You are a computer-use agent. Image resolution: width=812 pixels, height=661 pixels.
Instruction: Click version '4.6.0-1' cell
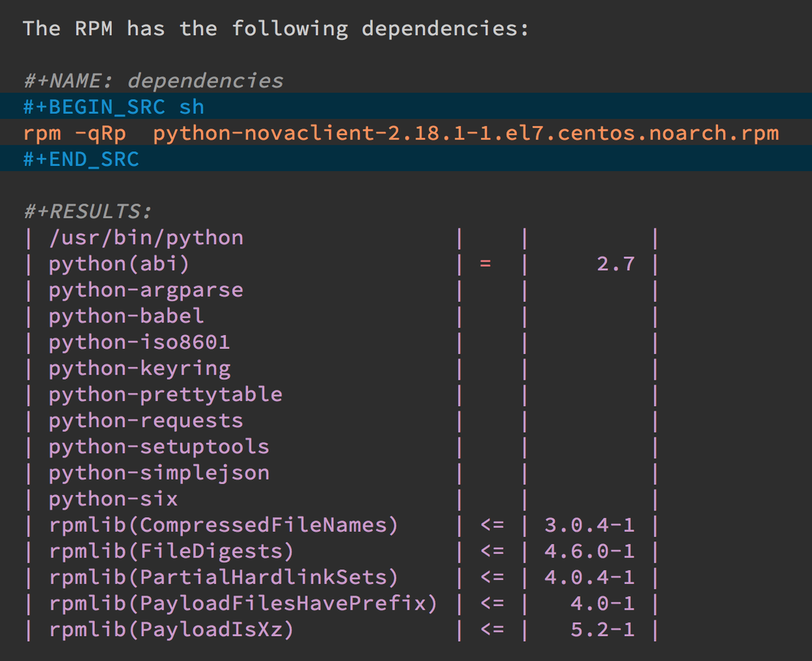click(x=590, y=551)
